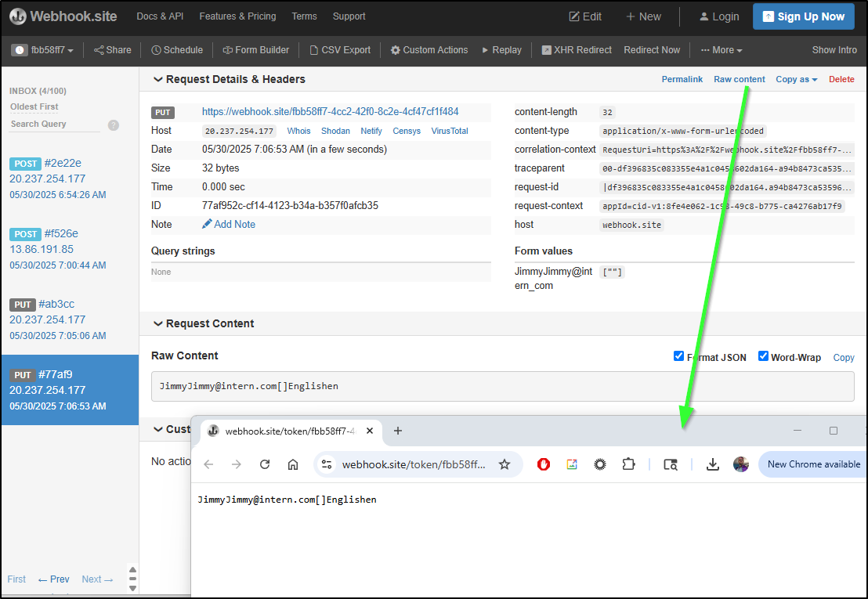868x599 pixels.
Task: Click Chrome back arrow button
Action: tap(208, 464)
